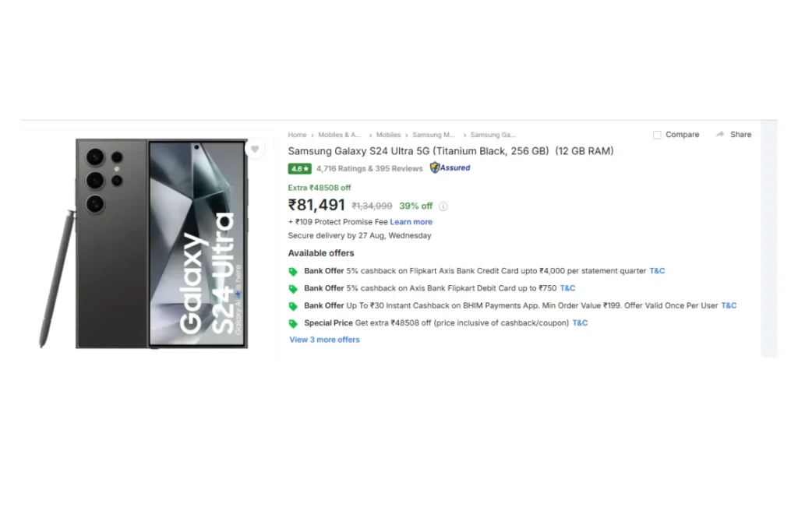
Task: Click the green tag beside BHIM Payments offer
Action: click(293, 306)
